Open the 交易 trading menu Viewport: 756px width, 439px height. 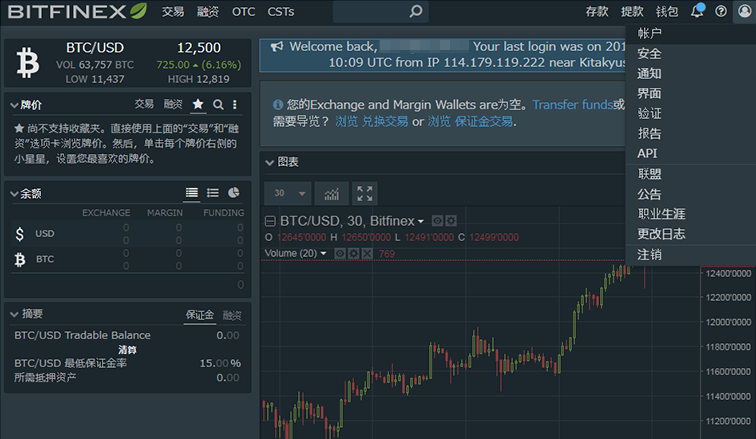coord(173,12)
